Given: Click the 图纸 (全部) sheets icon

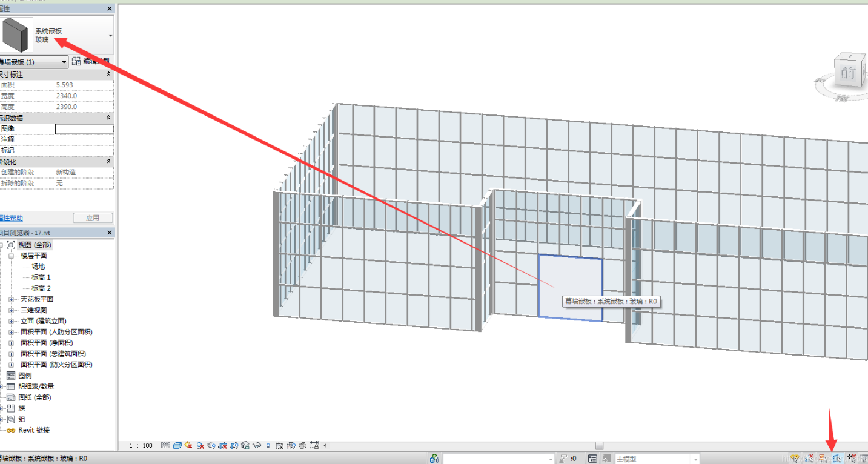Looking at the screenshot, I should [11, 397].
